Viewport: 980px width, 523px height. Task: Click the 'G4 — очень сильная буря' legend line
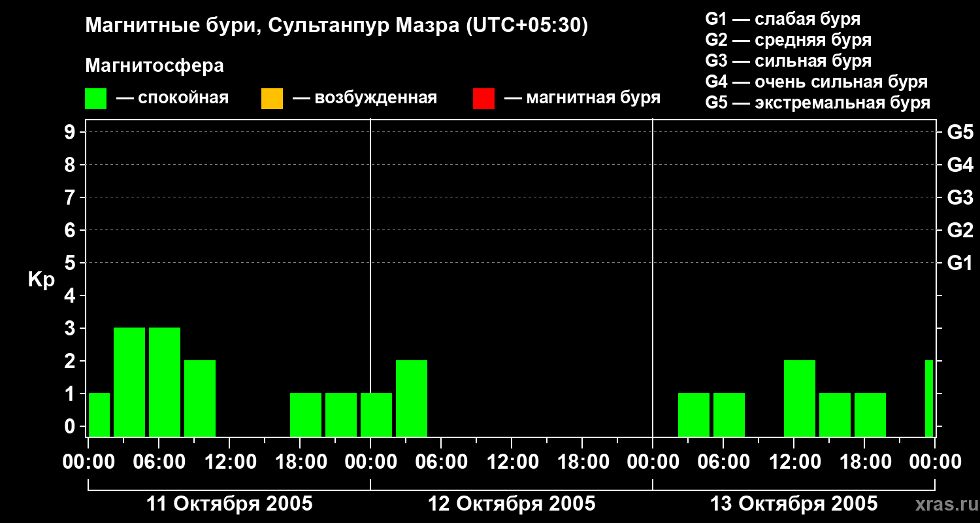pyautogui.click(x=816, y=82)
